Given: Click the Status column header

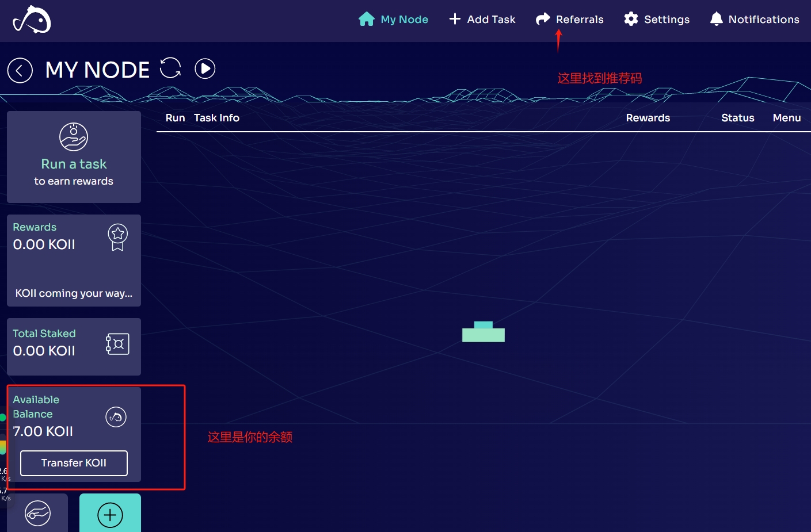Looking at the screenshot, I should [737, 118].
